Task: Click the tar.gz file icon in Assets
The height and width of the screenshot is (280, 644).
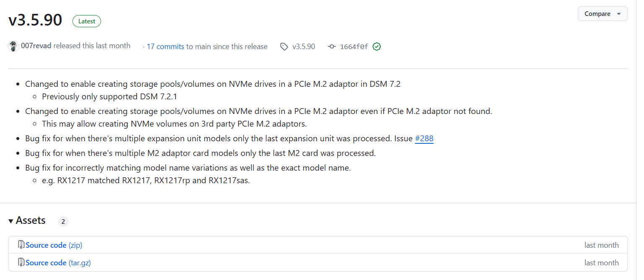Action: click(21, 262)
